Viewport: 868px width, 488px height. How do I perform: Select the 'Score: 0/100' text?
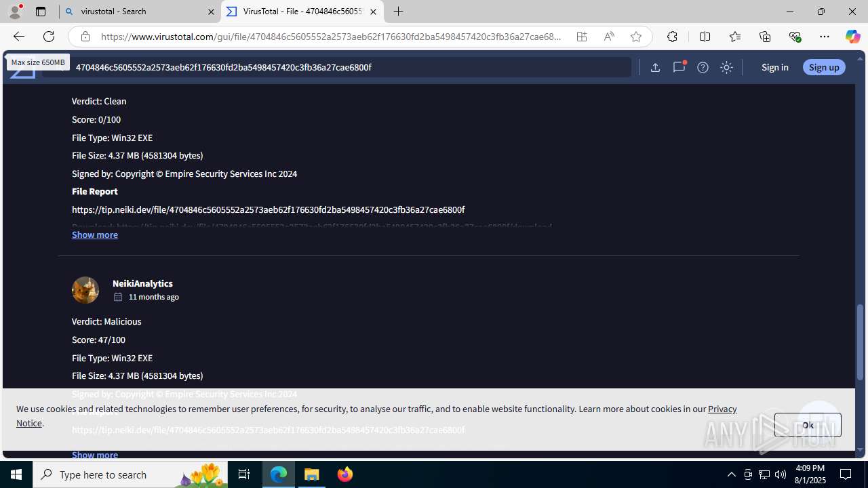pos(96,119)
